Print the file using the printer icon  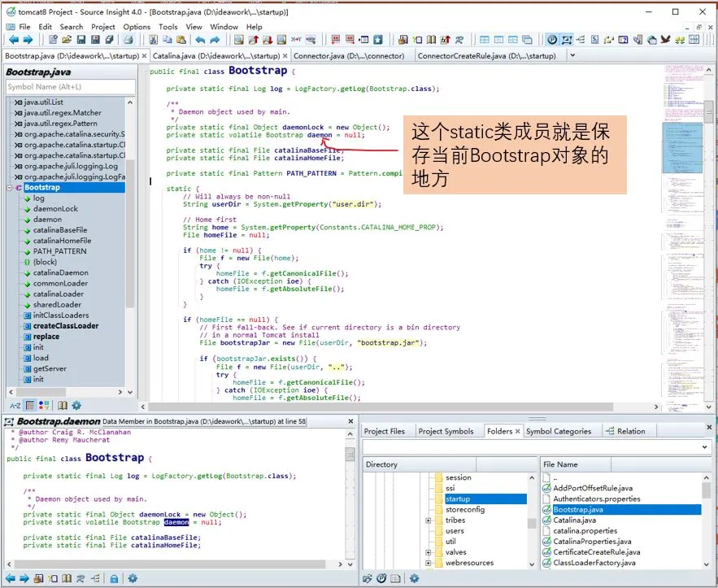tap(128, 40)
